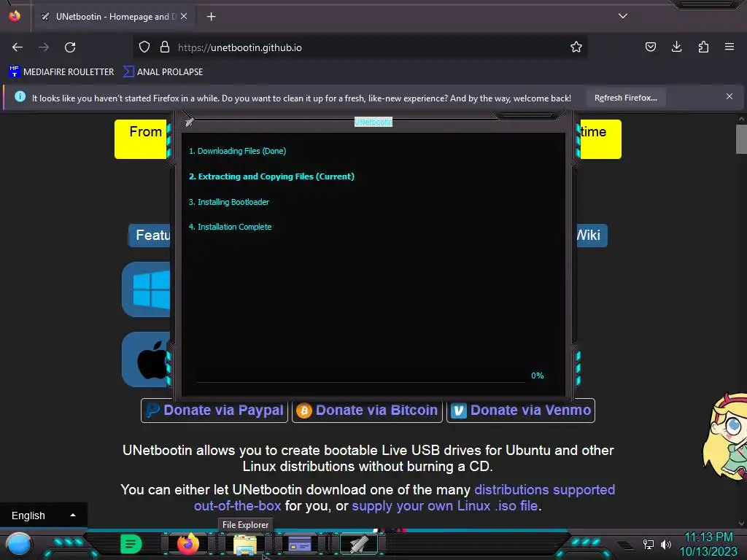Viewport: 747px width, 560px height.
Task: Open the taskbar clock and date
Action: [x=708, y=544]
